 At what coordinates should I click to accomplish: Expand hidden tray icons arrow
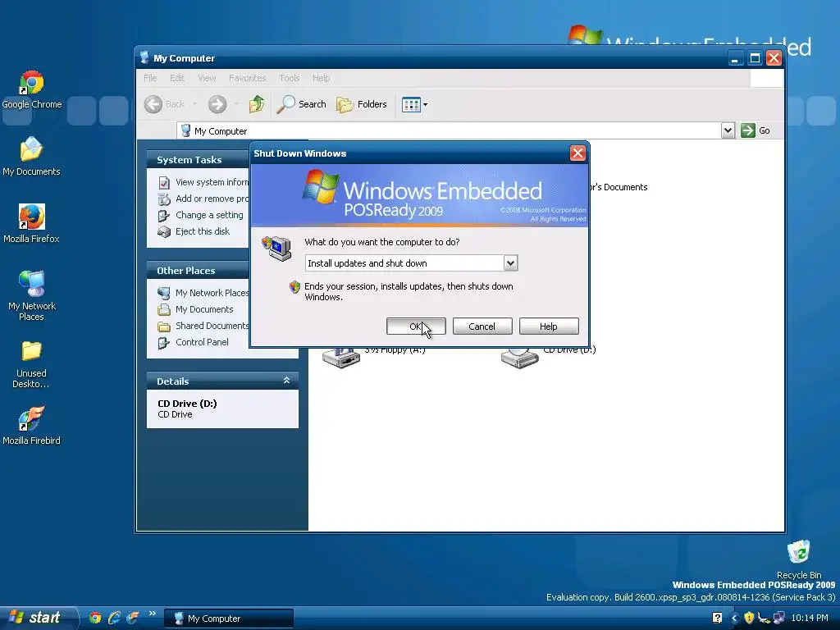click(x=734, y=619)
